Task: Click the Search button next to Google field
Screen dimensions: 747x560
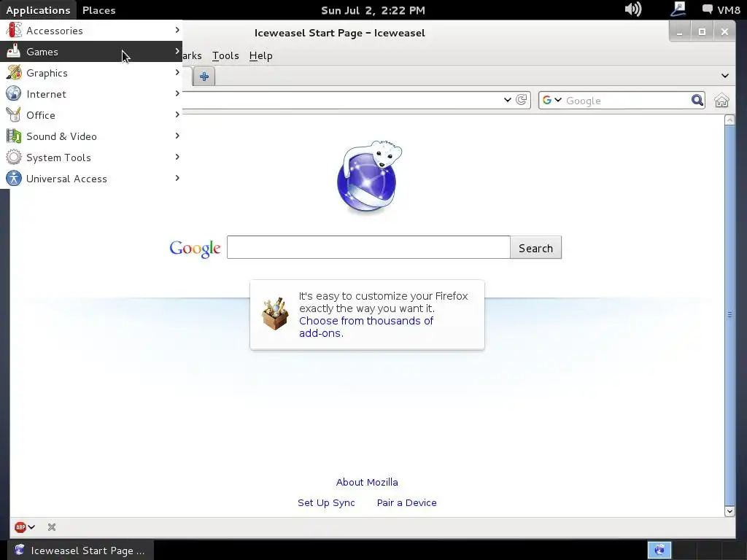Action: coord(535,248)
